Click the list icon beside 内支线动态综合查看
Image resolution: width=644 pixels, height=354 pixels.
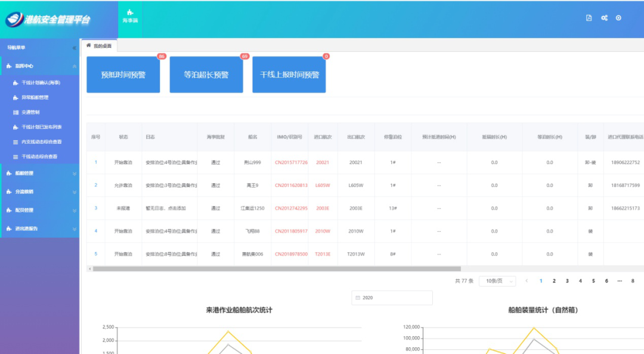point(16,142)
